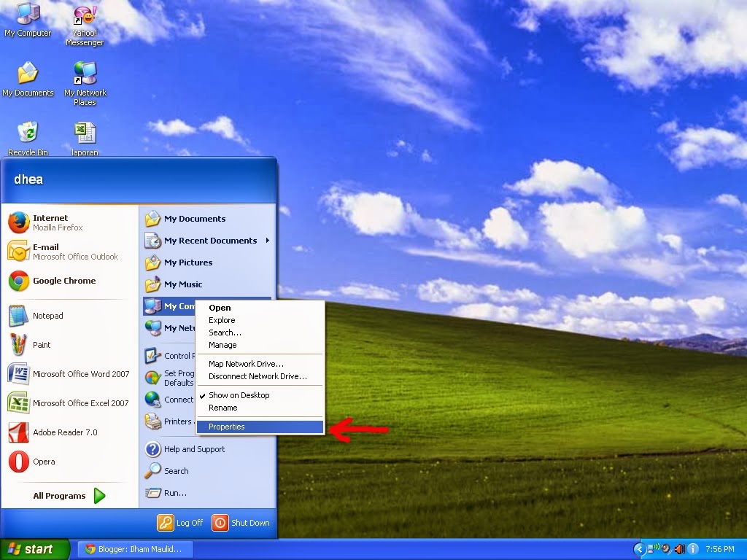Open Yahoo! Messenger desktop shortcut
The height and width of the screenshot is (560, 747).
(85, 25)
